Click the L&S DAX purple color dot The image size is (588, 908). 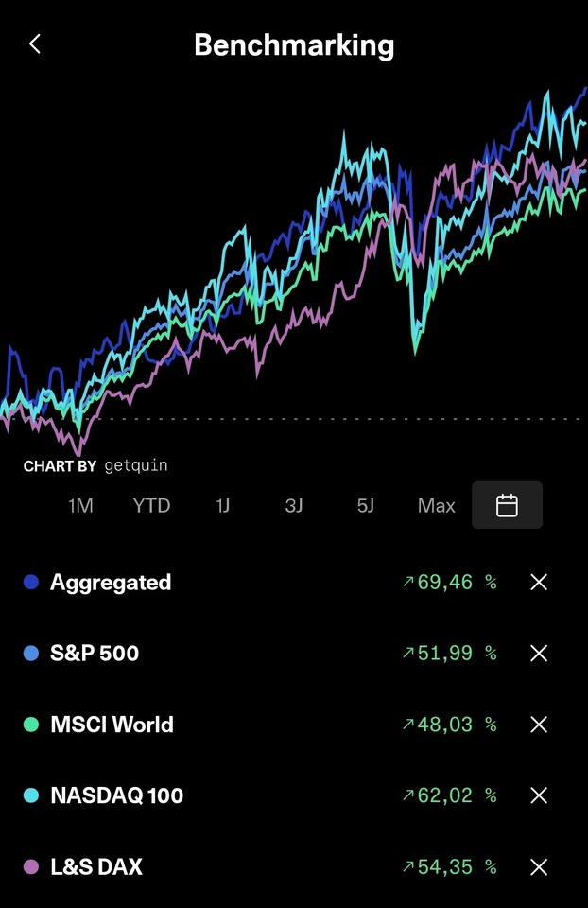tap(31, 866)
